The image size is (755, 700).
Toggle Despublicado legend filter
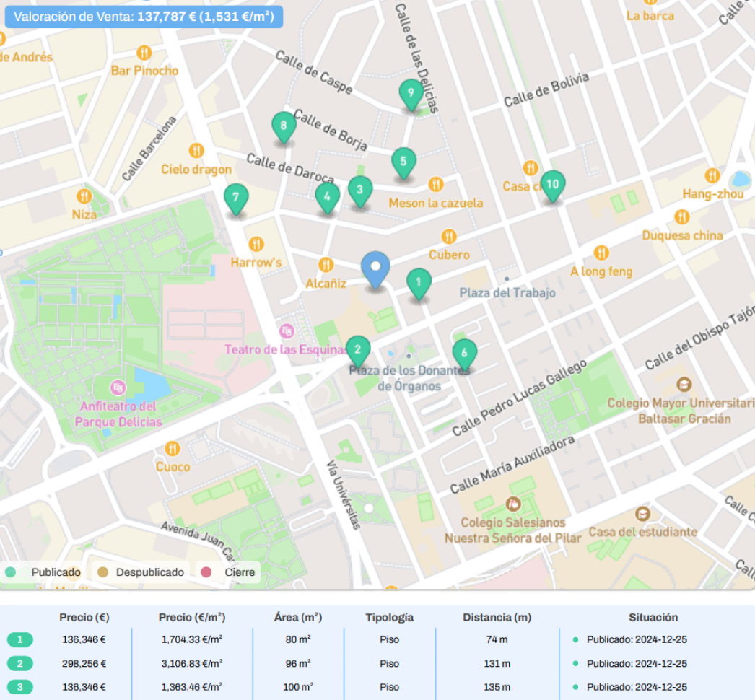pyautogui.click(x=140, y=572)
